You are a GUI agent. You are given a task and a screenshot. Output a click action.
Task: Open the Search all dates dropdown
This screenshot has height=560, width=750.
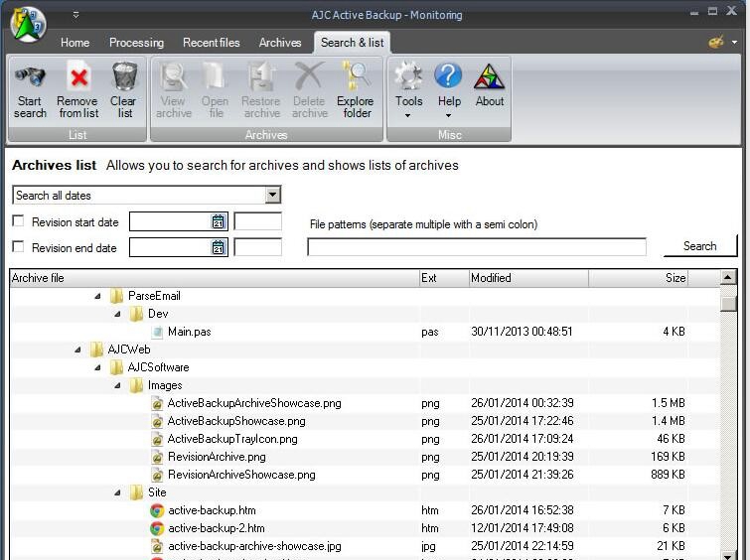272,195
